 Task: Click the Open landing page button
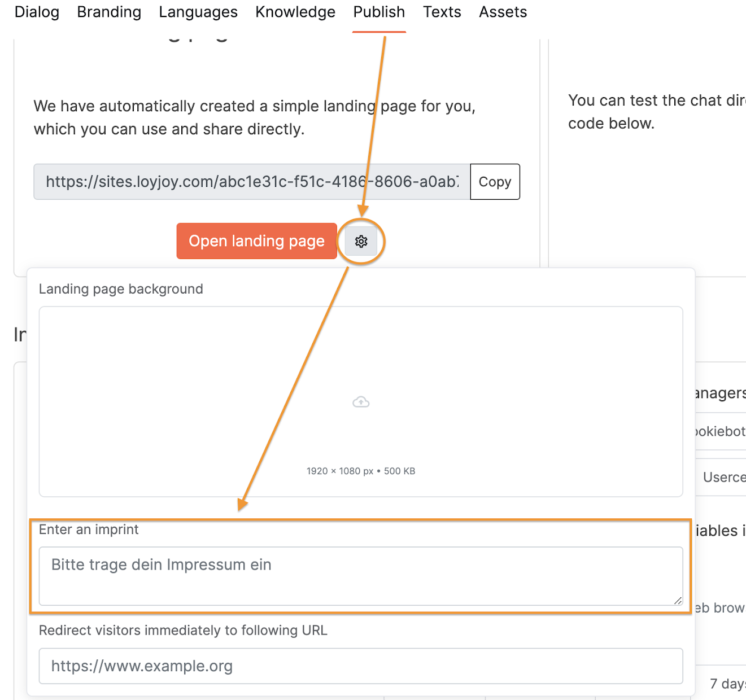256,241
